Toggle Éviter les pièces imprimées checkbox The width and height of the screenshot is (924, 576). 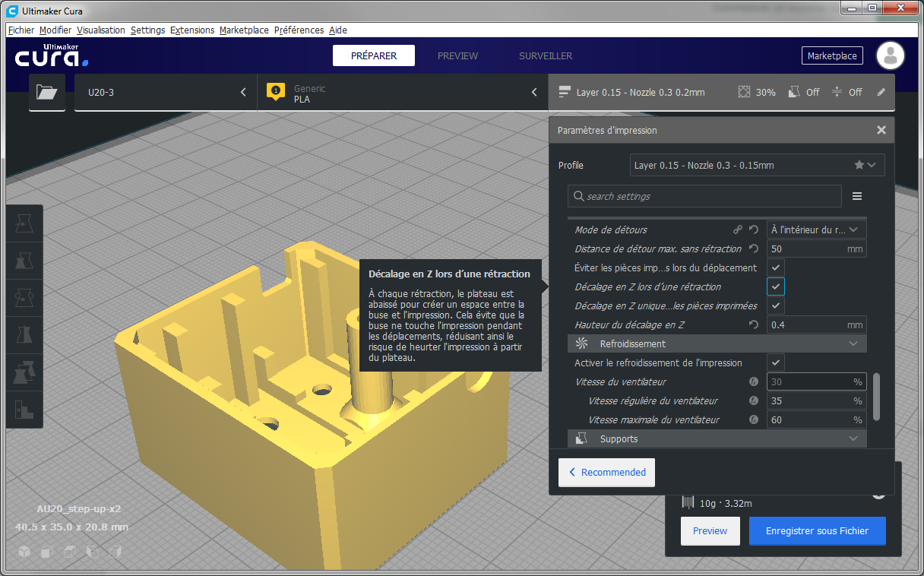[775, 267]
